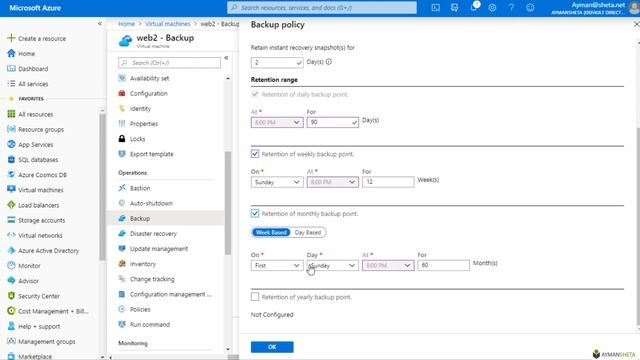Click resource menu vertical scrollbar
Image resolution: width=640 pixels, height=360 pixels.
click(228, 203)
